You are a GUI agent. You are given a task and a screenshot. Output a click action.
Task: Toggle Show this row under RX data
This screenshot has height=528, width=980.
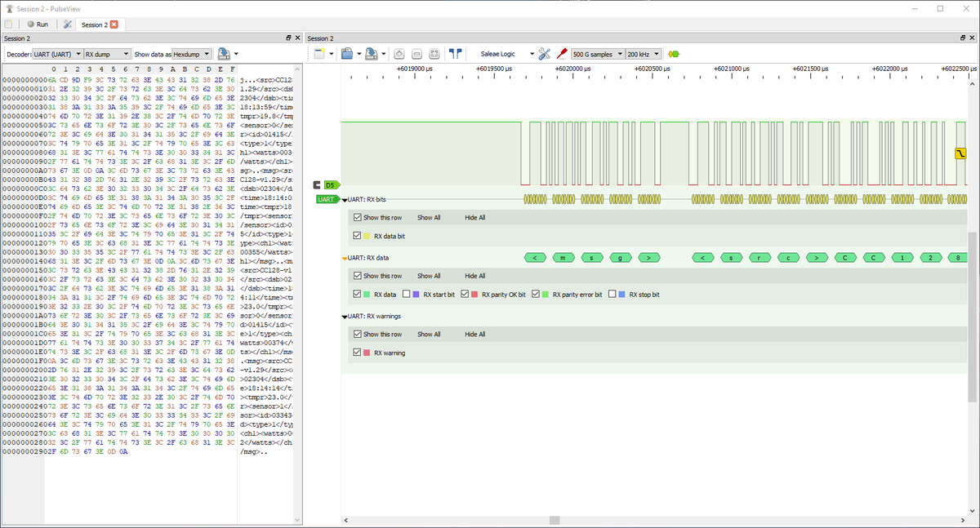tap(358, 276)
